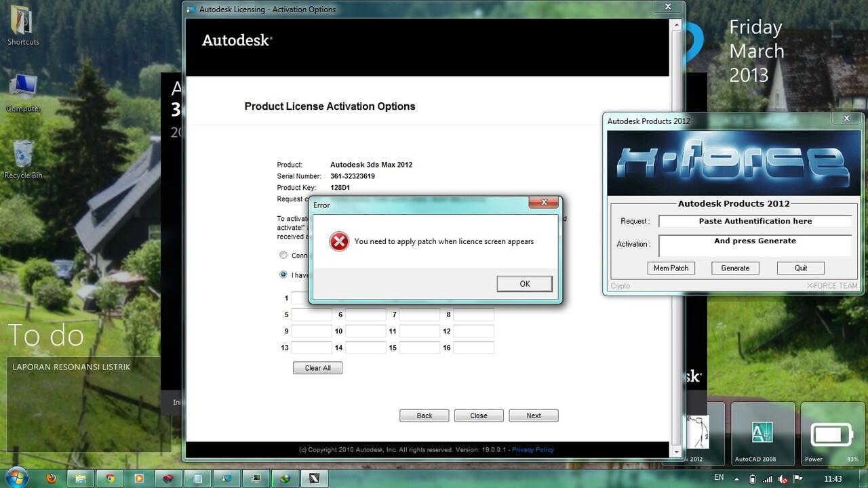868x488 pixels.
Task: Click activation code field 14
Action: 366,348
